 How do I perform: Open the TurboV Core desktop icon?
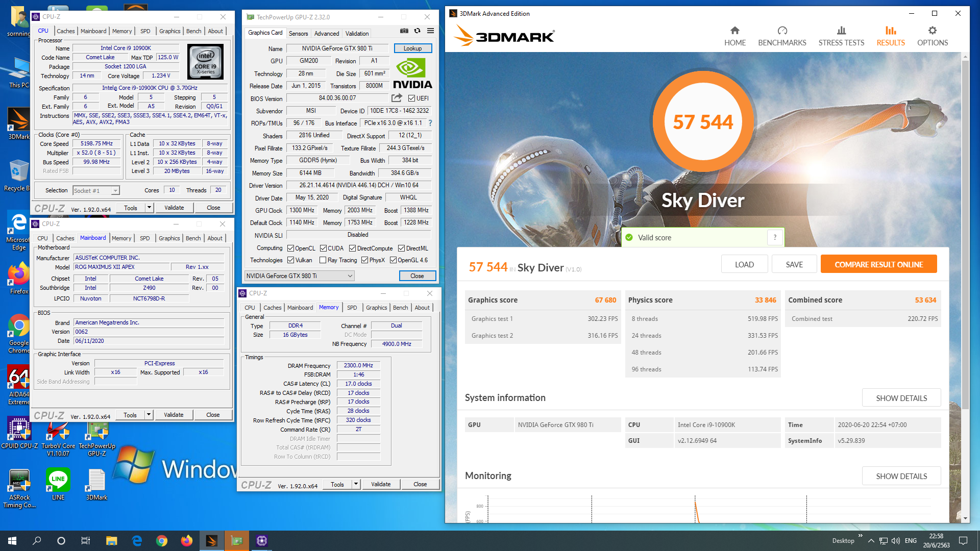click(x=58, y=437)
